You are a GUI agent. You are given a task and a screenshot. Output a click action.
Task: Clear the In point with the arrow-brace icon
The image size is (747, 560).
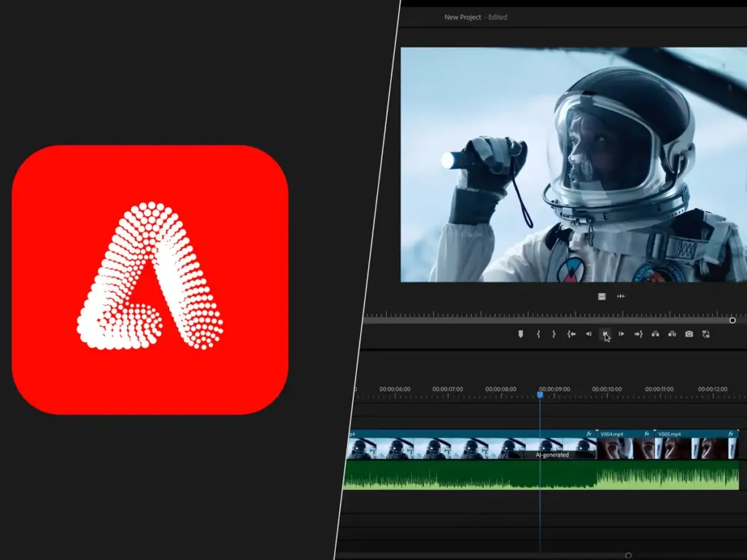coord(571,334)
